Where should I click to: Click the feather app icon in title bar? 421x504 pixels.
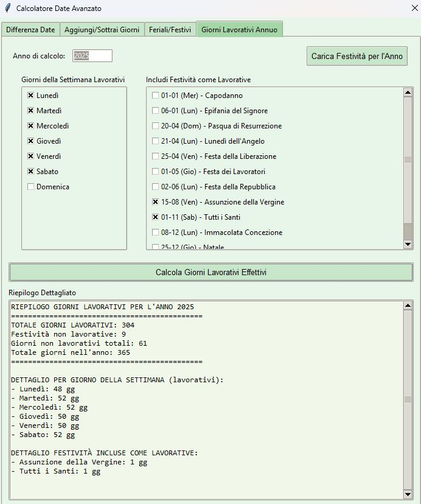(x=8, y=9)
